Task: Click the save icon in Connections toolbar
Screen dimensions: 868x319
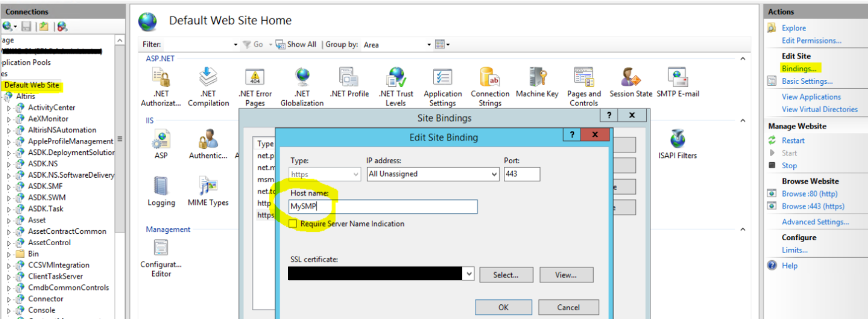Action: pos(26,26)
